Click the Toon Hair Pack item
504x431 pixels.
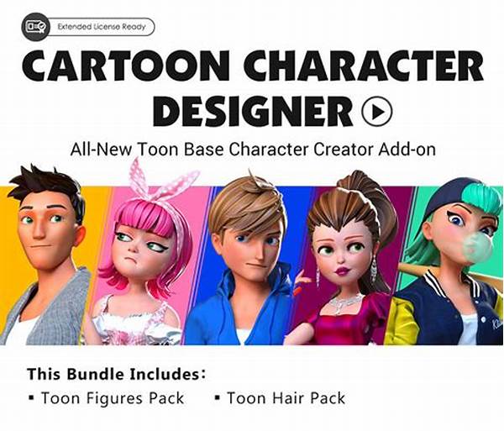tap(280, 398)
